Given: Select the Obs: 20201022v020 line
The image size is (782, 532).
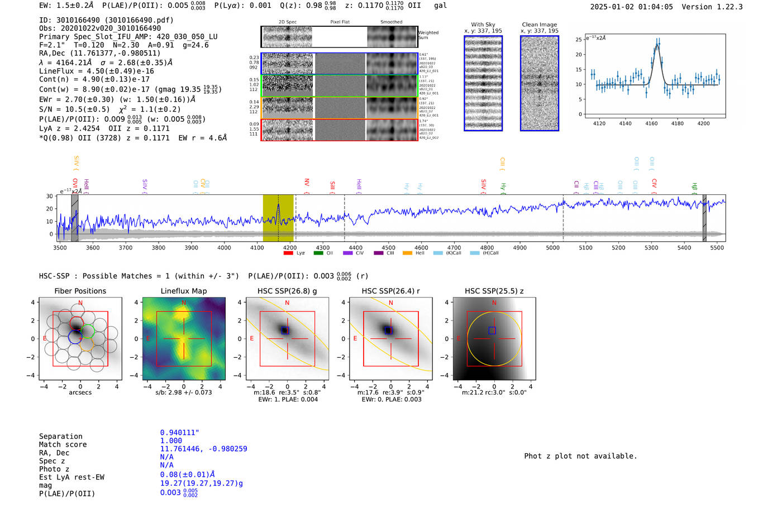Looking at the screenshot, I should [x=100, y=28].
